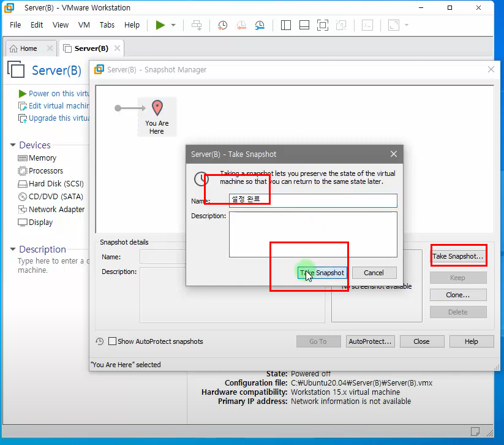Confirm with Take Snapshot button in dialog
The image size is (504, 445).
point(322,273)
